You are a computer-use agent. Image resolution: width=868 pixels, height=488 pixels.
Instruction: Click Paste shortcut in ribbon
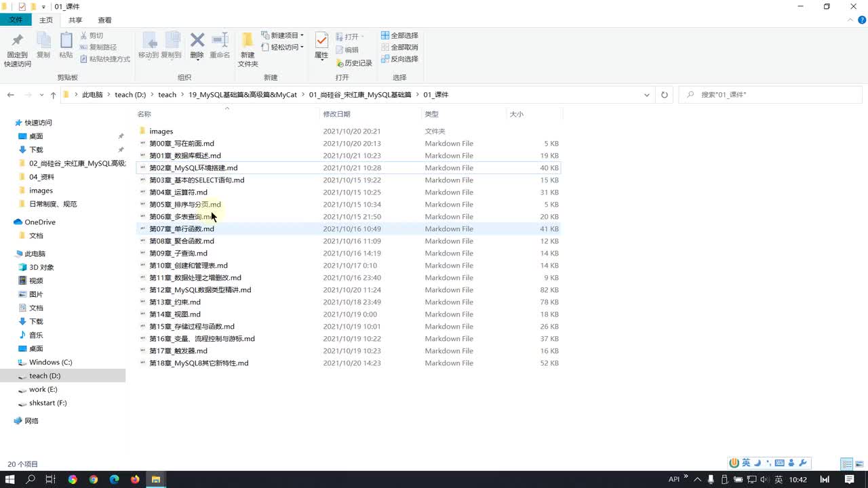(x=104, y=59)
